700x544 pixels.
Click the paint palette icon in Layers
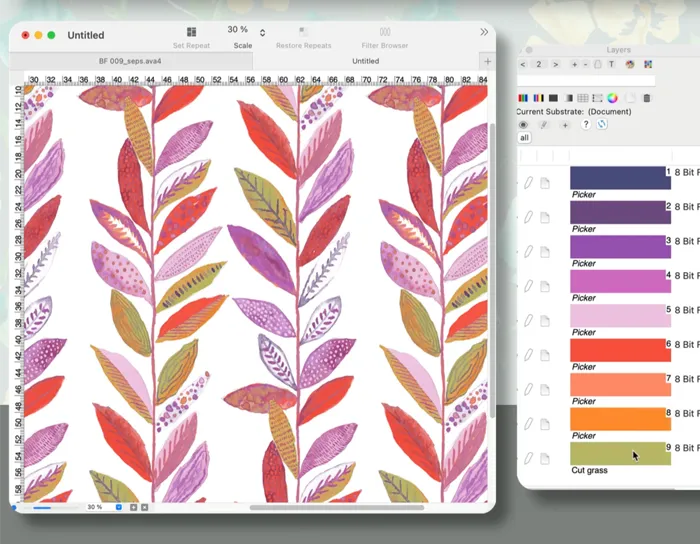click(630, 64)
